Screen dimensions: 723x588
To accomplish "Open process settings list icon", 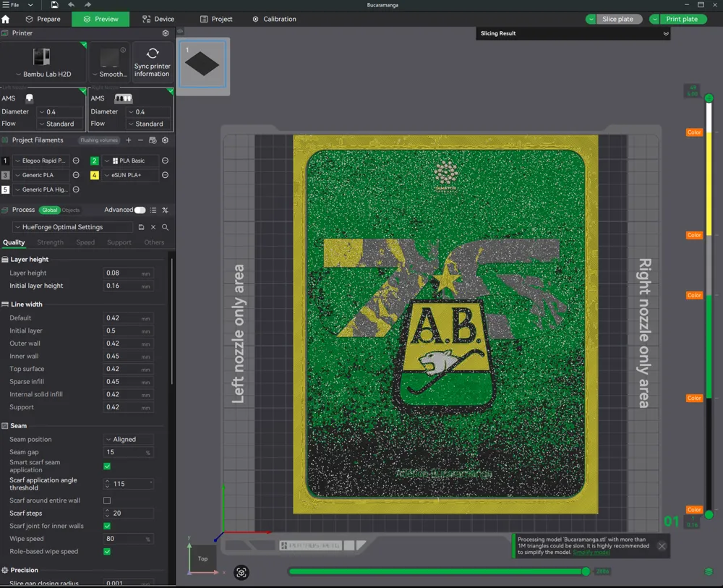I will tap(153, 210).
